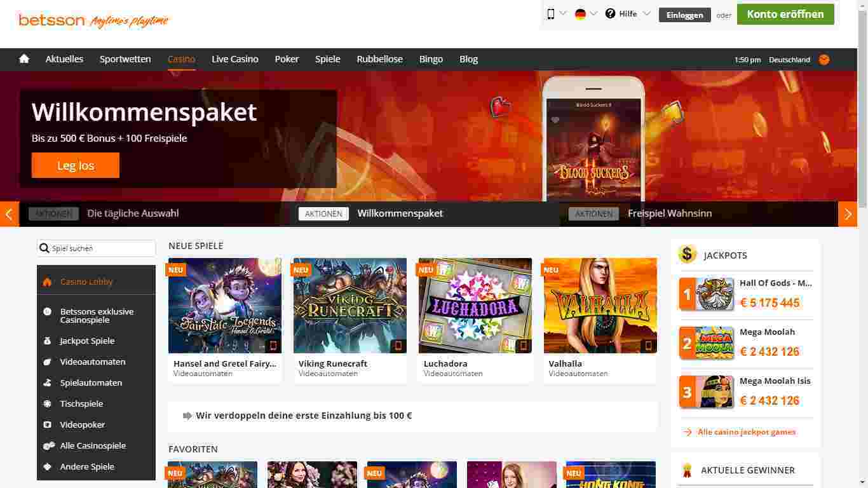Click mobile icon on Viking Runecraft thumbnail
Image resolution: width=868 pixels, height=488 pixels.
pos(398,346)
